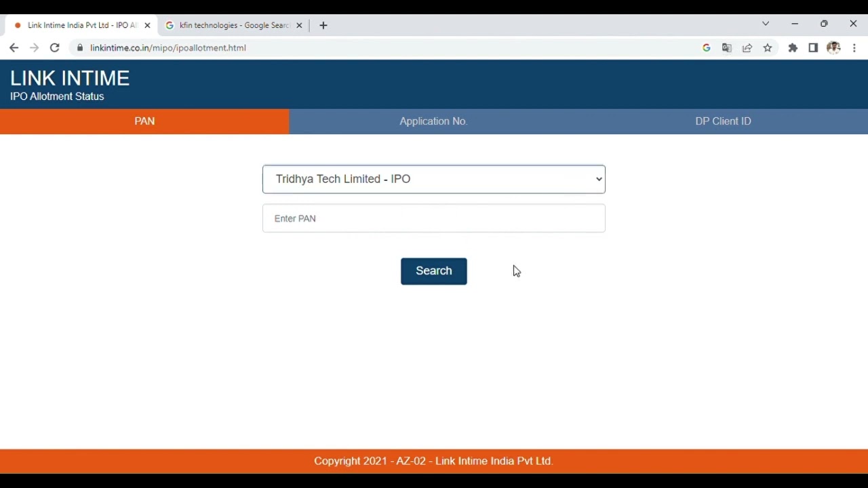868x488 pixels.
Task: Close the Link Intime tab
Action: coord(147,26)
